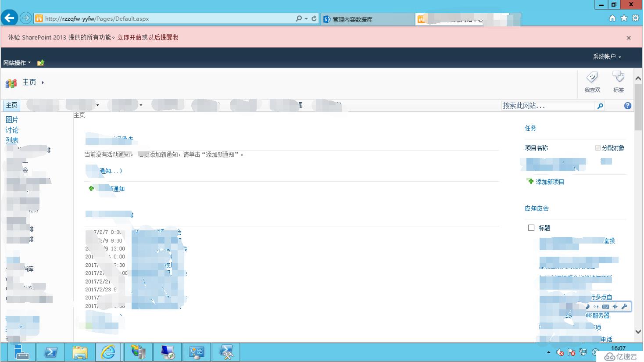This screenshot has height=362, width=644.
Task: Click the 项目名称 column header
Action: tap(536, 148)
